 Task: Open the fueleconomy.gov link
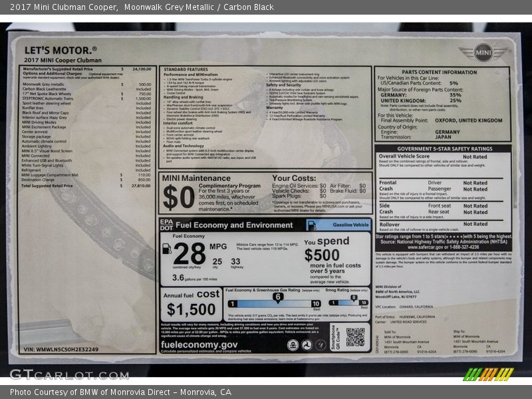pos(199,344)
